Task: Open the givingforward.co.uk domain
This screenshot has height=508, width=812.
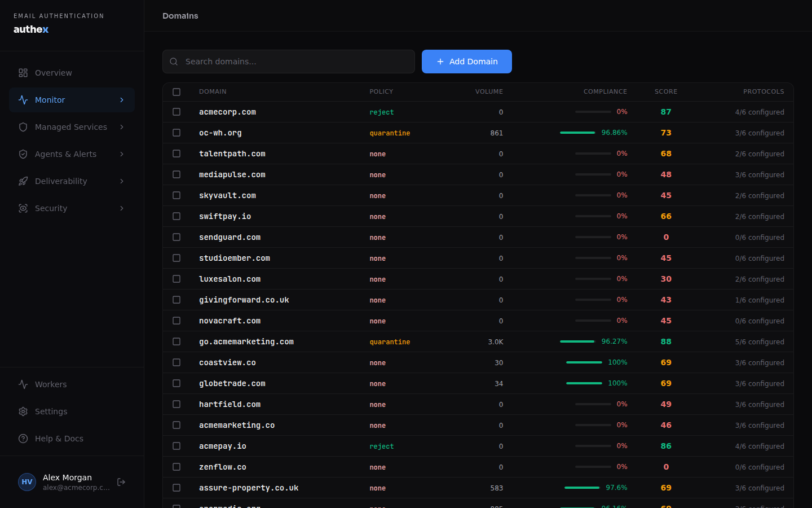Action: coord(244,300)
